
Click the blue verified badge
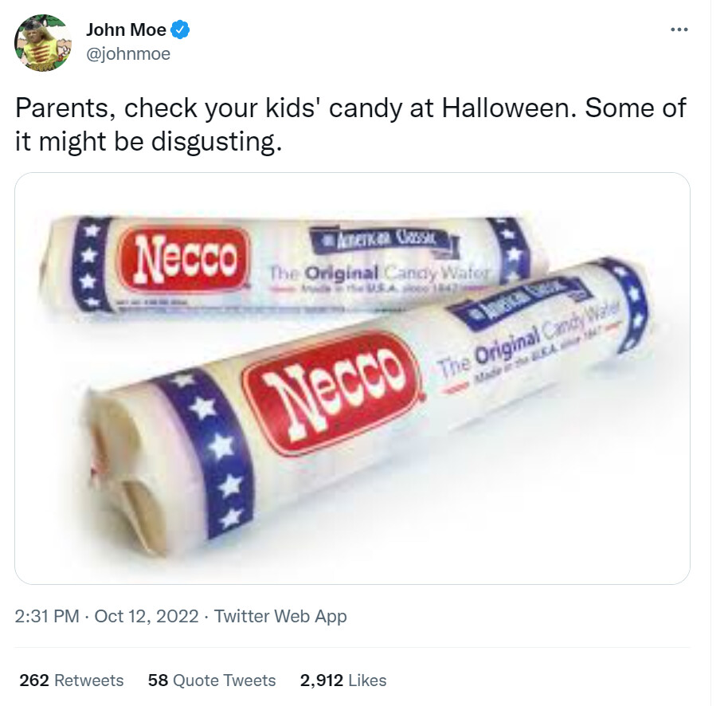(180, 29)
